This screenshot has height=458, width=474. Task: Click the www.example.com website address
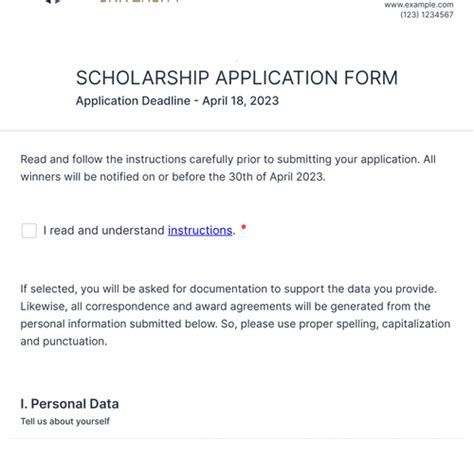coord(419,5)
